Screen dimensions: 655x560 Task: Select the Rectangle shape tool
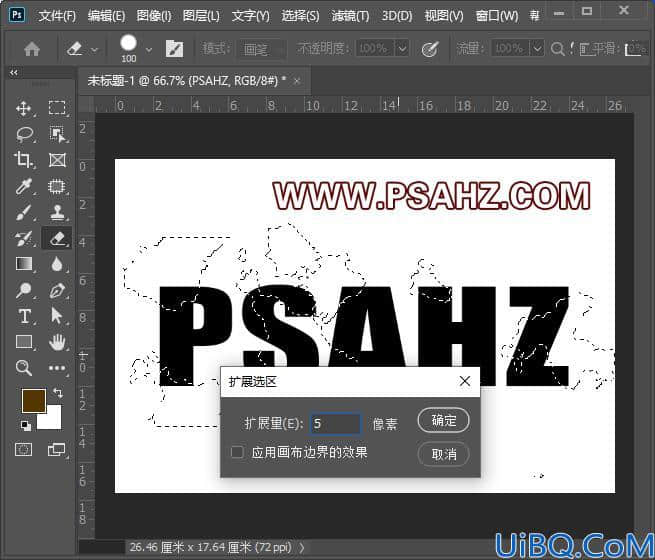(x=24, y=342)
